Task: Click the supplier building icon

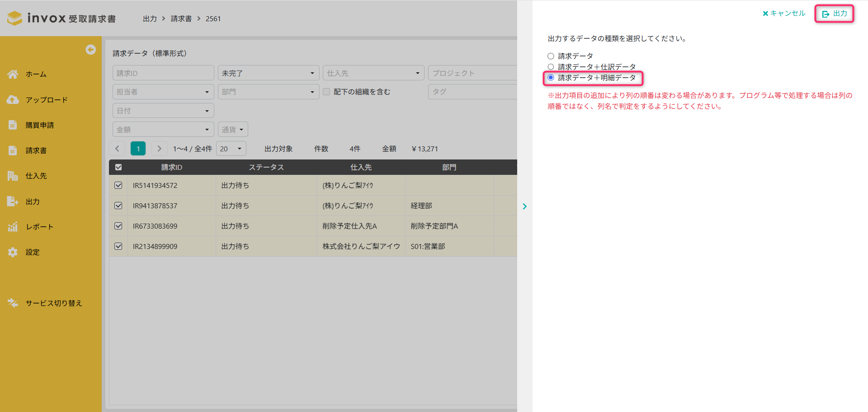Action: (13, 176)
